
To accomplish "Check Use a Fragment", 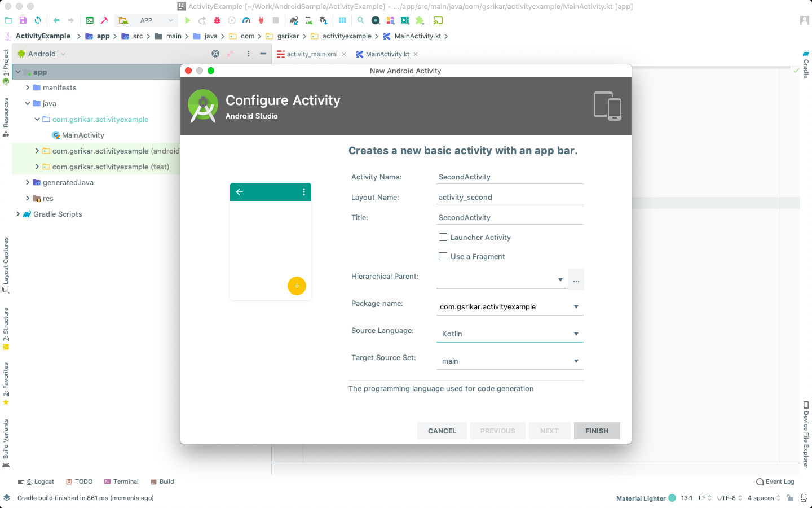I will (443, 256).
